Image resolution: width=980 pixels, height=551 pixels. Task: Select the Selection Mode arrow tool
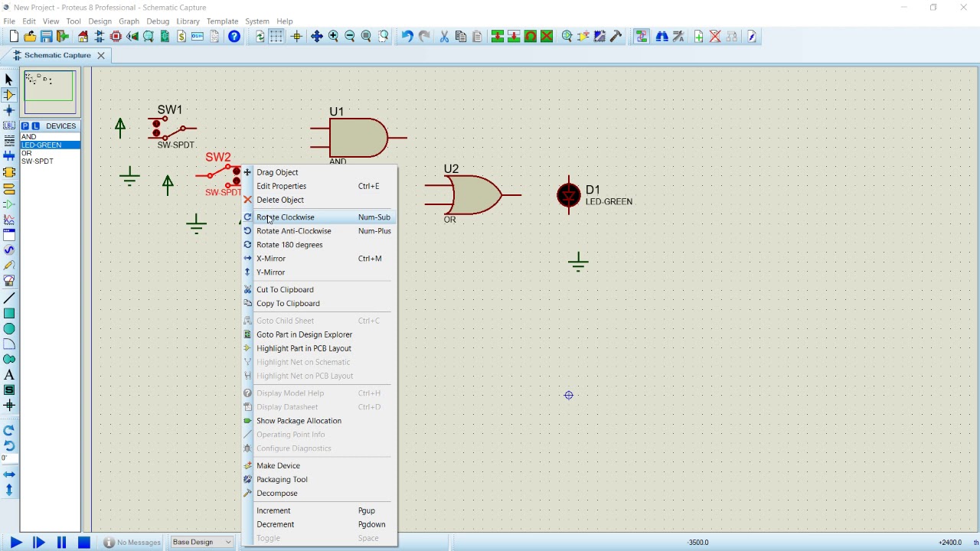pyautogui.click(x=9, y=80)
